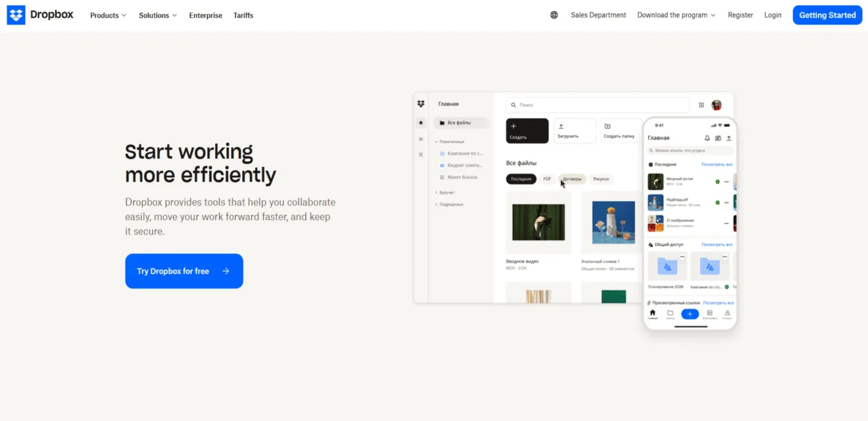Screen dimensions: 868x421
Task: Open more options for Мудборд.pdf
Action: [x=726, y=202]
